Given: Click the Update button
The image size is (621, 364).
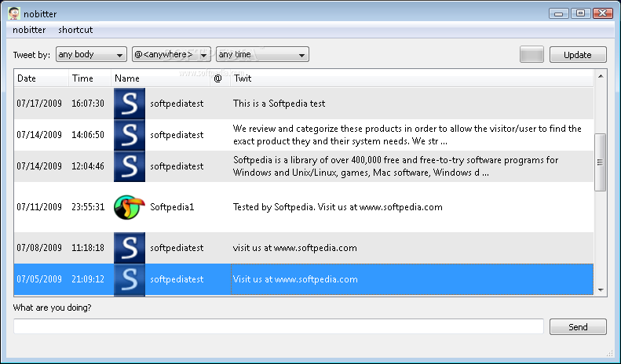Looking at the screenshot, I should (578, 55).
